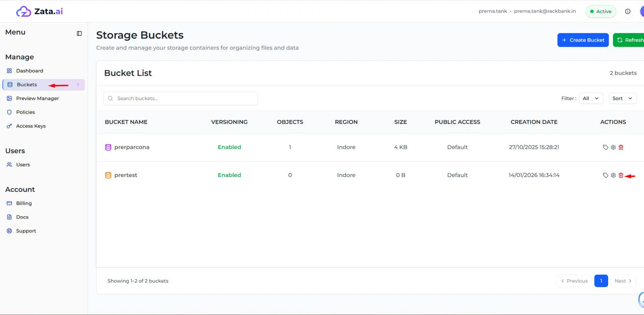Select Buckets in the sidebar
Image resolution: width=644 pixels, height=315 pixels.
coord(43,85)
